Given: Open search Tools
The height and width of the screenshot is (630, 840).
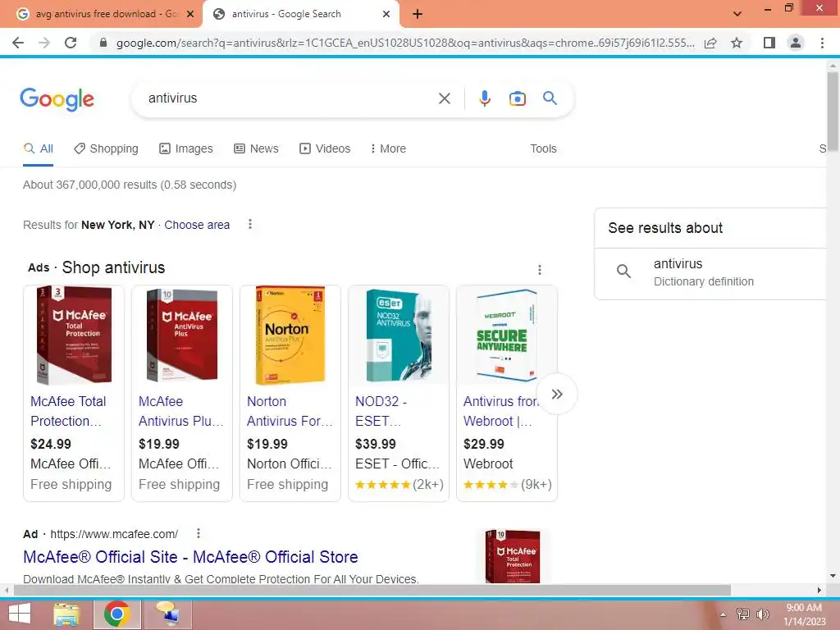Looking at the screenshot, I should (x=543, y=148).
